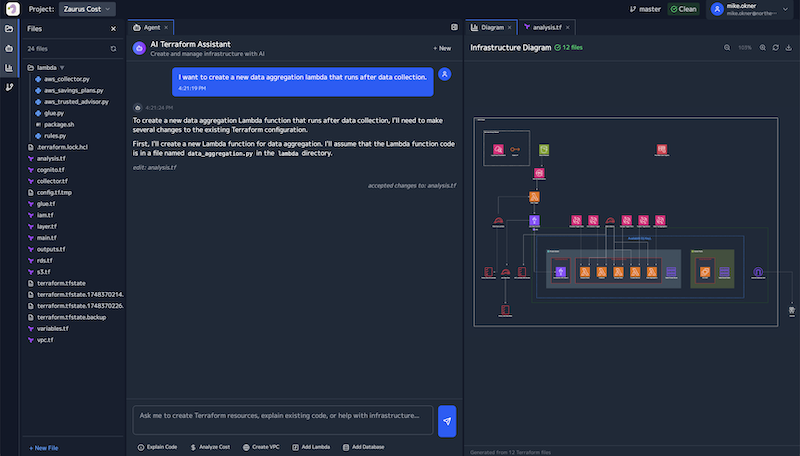Click the 12 files status indicator
This screenshot has height=456, width=800.
point(568,47)
